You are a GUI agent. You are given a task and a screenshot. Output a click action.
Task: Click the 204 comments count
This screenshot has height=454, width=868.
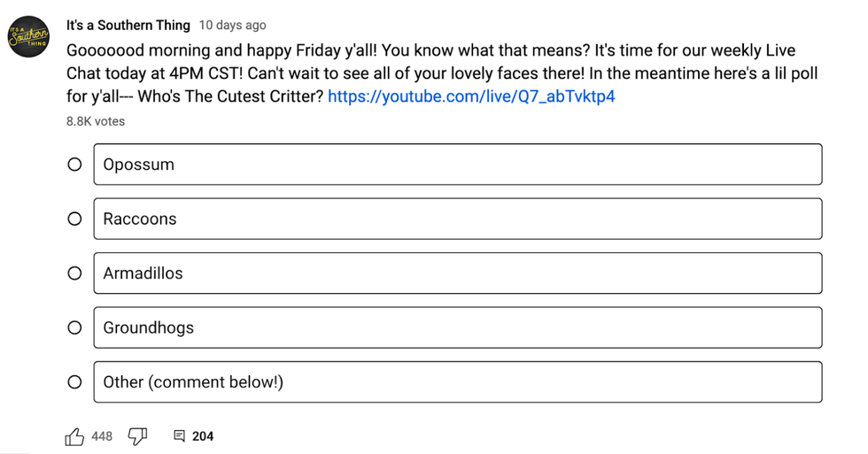pyautogui.click(x=203, y=436)
